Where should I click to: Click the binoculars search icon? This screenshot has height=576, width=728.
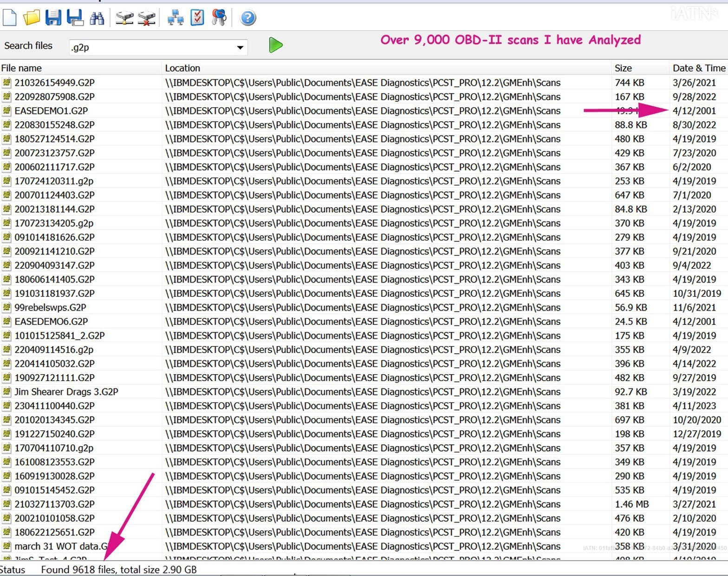coord(97,18)
